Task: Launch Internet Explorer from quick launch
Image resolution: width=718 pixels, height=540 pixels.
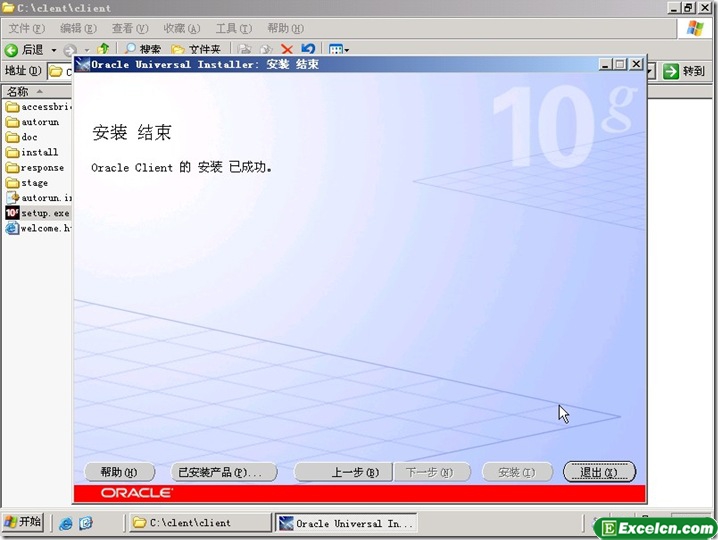Action: click(x=65, y=523)
